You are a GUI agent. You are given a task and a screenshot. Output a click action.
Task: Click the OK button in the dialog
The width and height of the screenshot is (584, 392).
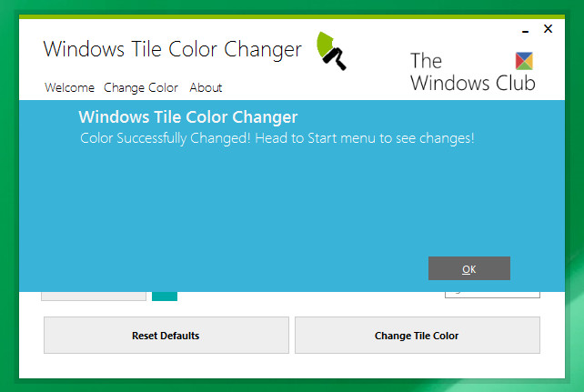point(468,268)
